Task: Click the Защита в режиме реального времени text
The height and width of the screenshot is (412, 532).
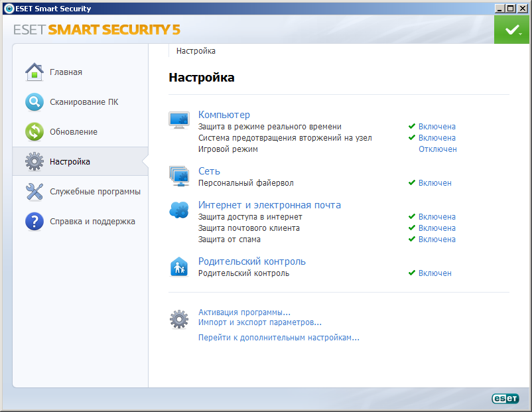Action: [x=270, y=127]
